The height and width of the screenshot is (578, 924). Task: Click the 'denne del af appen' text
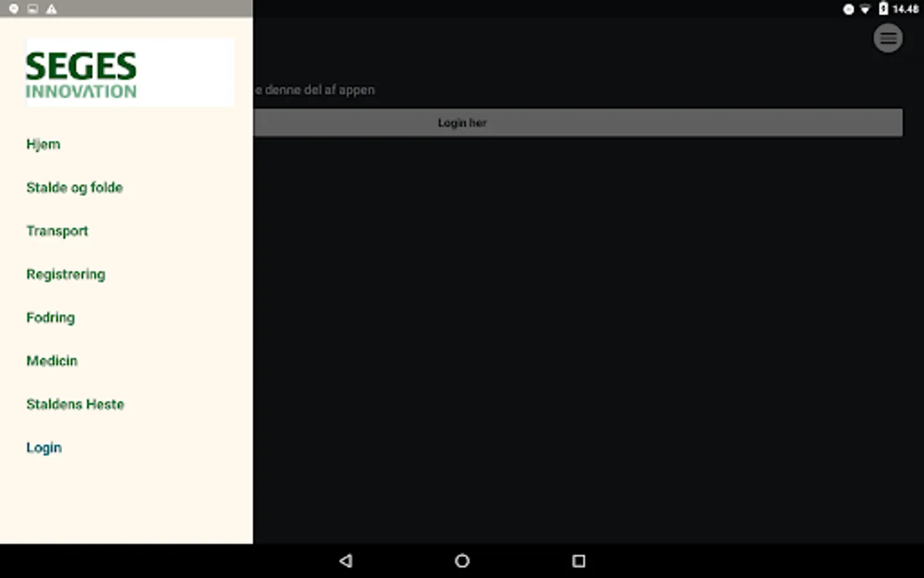pos(320,90)
